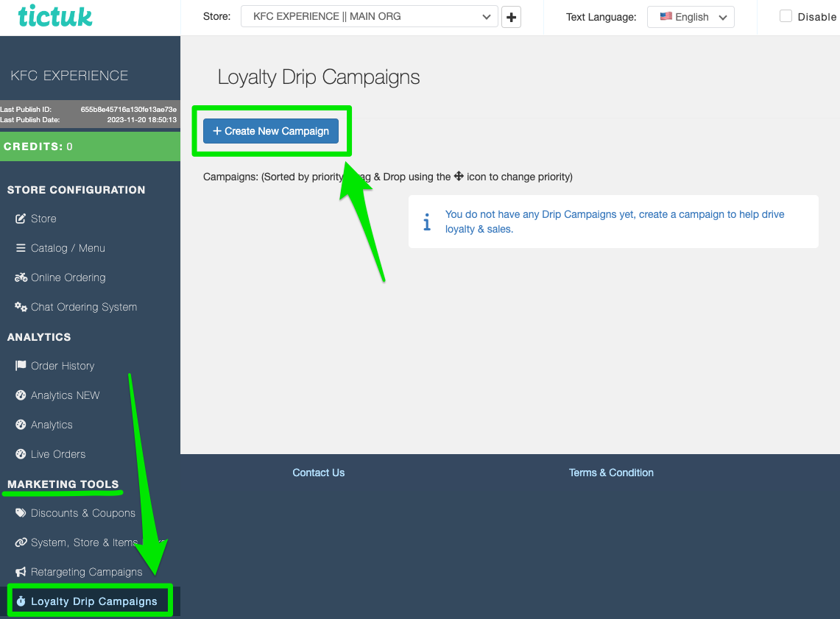
Task: Click the STORE CONFIGURATION section header
Action: 76,190
